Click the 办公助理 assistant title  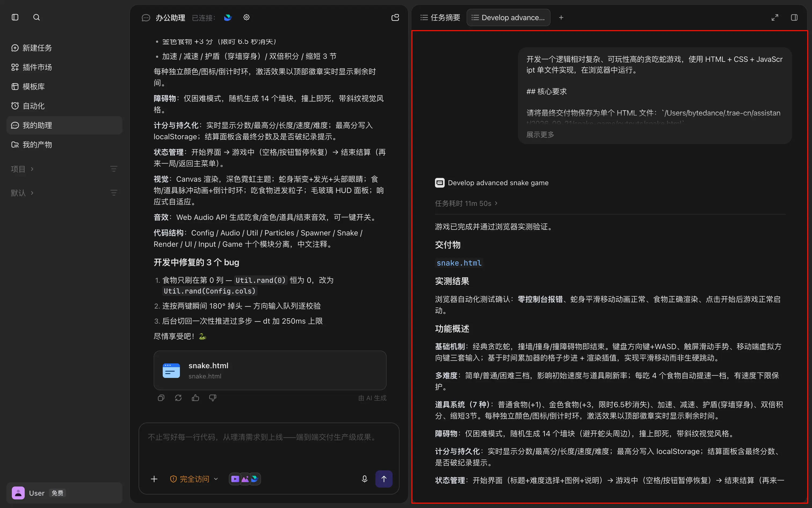171,17
